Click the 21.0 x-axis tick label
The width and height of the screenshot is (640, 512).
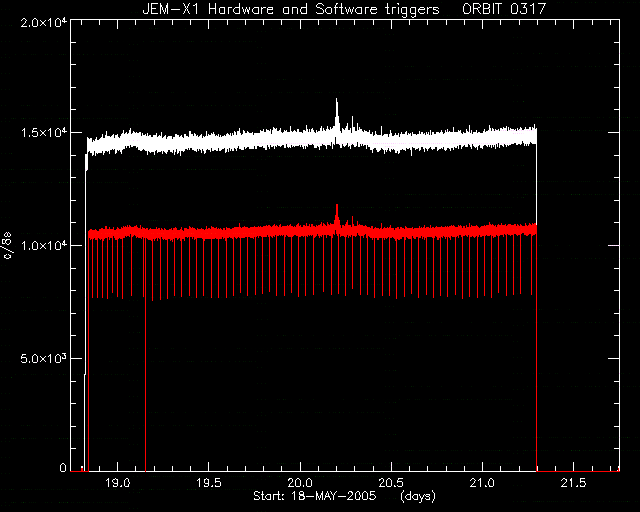click(483, 483)
